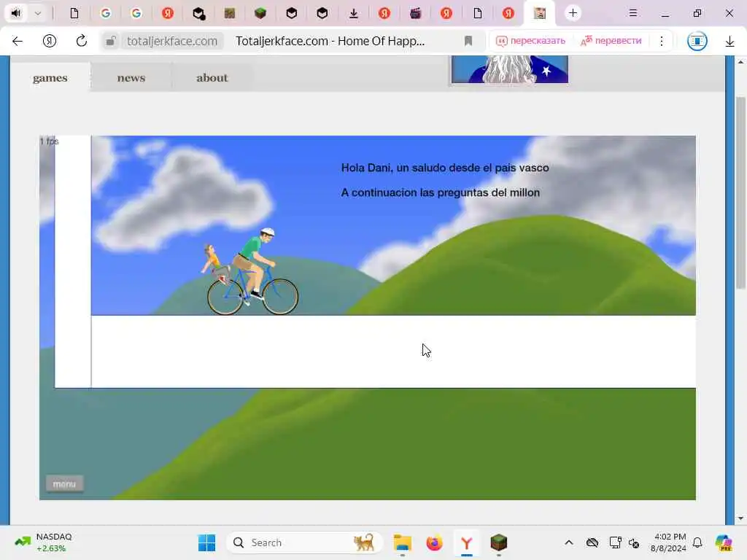This screenshot has width=747, height=560.
Task: Open File Explorer from taskbar
Action: coord(403,542)
